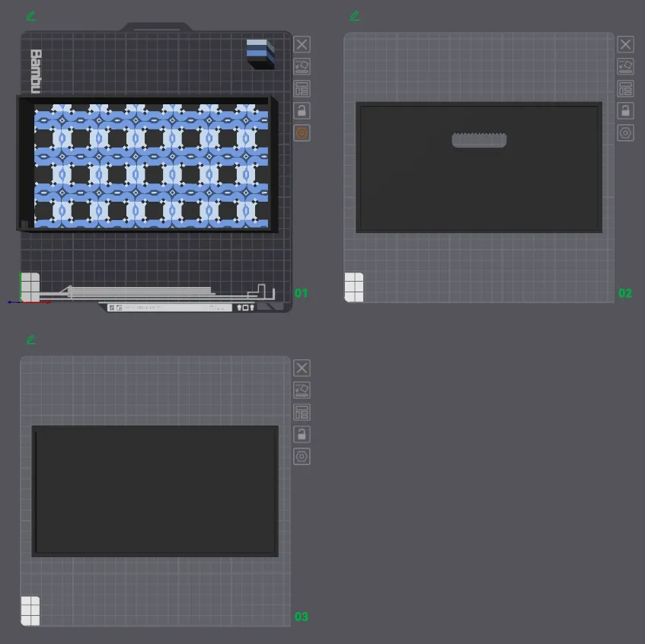645x644 pixels.
Task: Arrange objects on plate 03
Action: click(302, 413)
